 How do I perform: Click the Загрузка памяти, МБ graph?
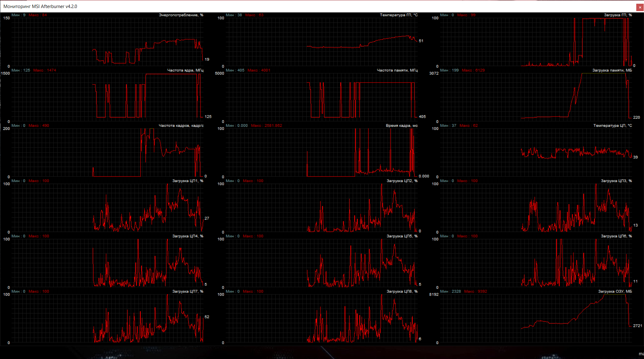coord(536,97)
